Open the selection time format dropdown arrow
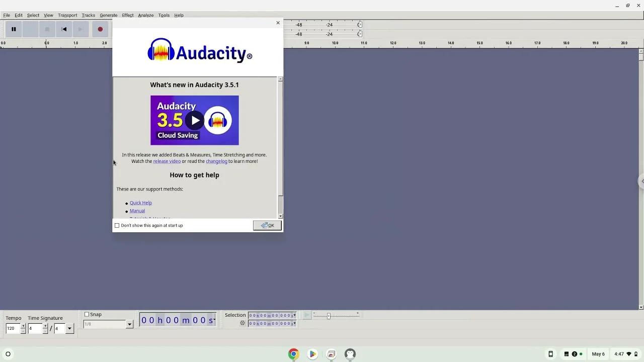Viewport: 644px width, 362px height. [295, 315]
